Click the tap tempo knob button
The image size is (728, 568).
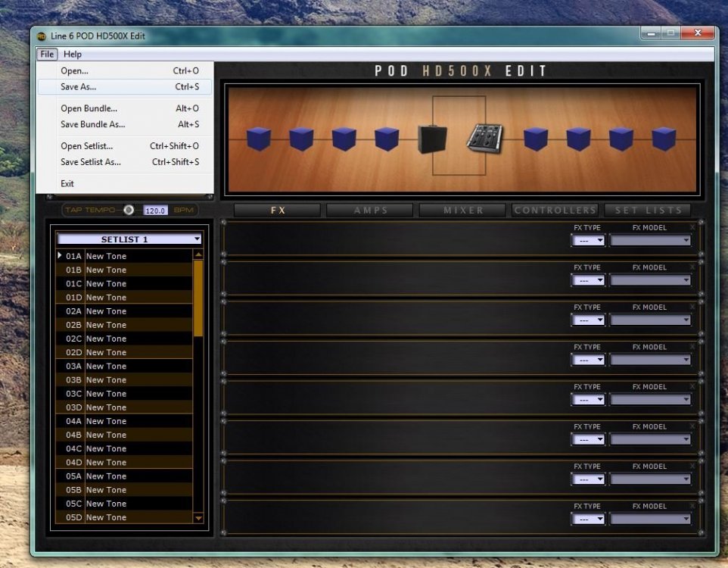(x=129, y=210)
